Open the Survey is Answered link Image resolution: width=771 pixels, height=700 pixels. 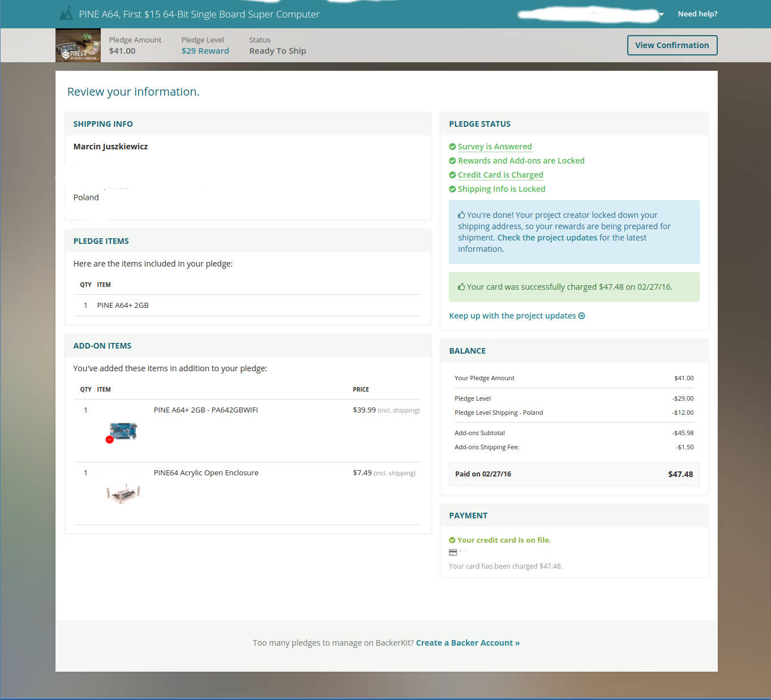tap(495, 147)
